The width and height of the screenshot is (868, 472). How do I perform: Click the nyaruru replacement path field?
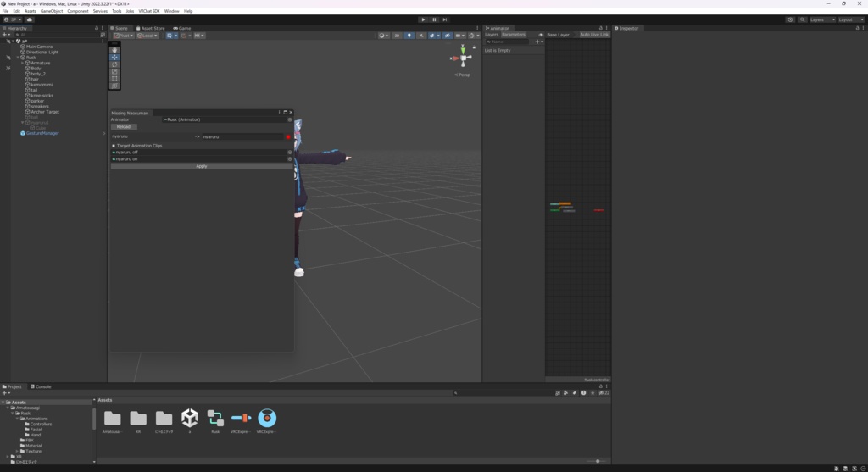(242, 136)
